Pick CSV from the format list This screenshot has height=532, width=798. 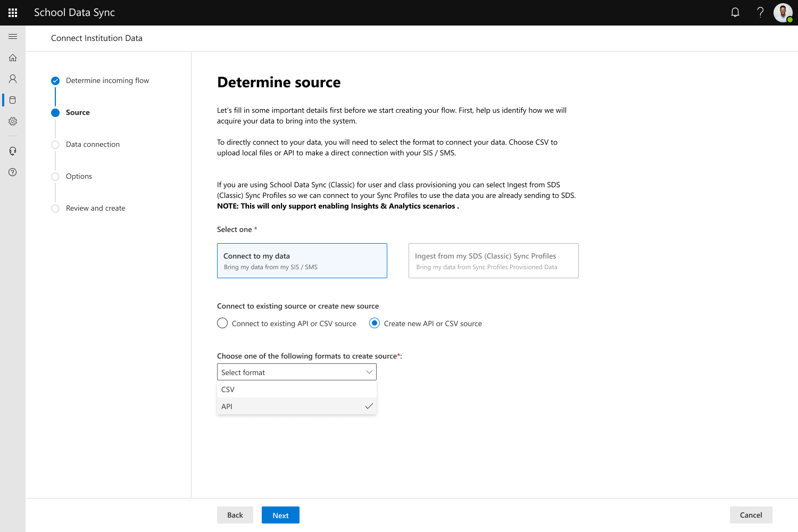click(297, 389)
